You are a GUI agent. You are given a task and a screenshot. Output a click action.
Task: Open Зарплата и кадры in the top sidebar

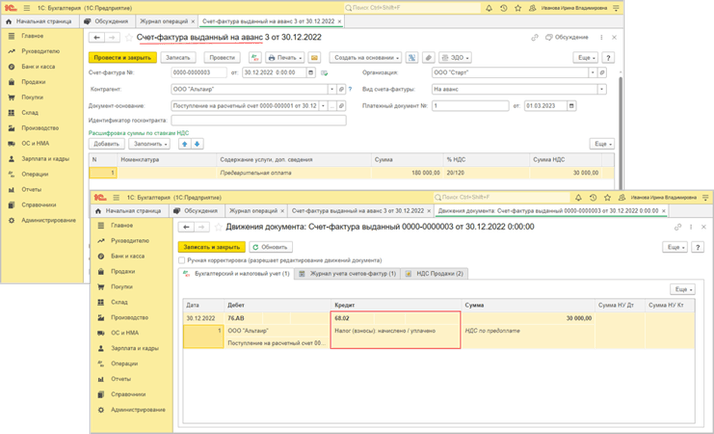pyautogui.click(x=44, y=158)
